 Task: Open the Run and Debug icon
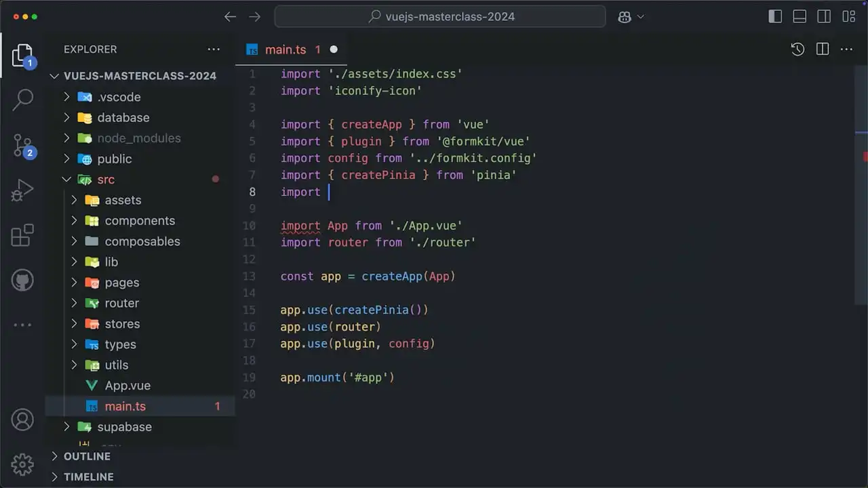pos(22,190)
